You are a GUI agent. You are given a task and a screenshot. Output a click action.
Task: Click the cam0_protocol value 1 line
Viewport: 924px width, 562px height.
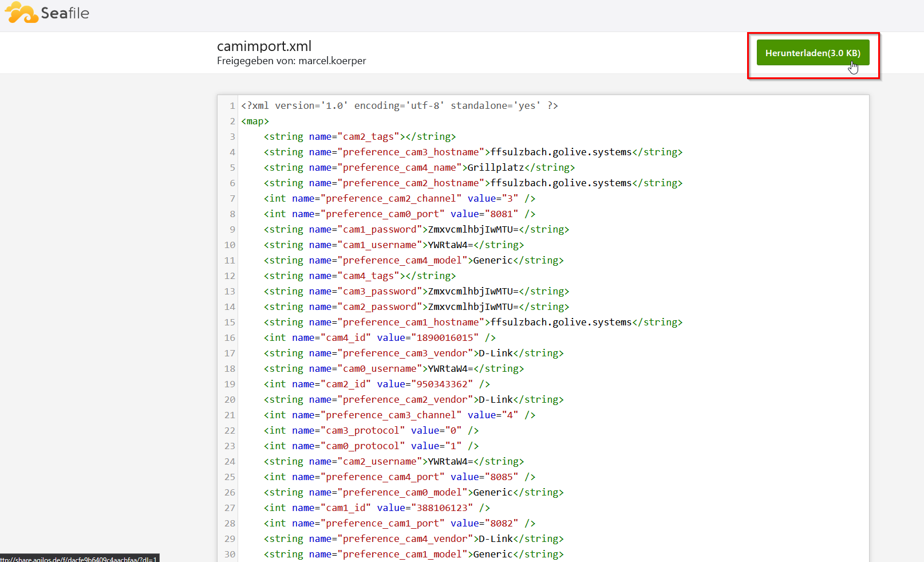point(371,446)
